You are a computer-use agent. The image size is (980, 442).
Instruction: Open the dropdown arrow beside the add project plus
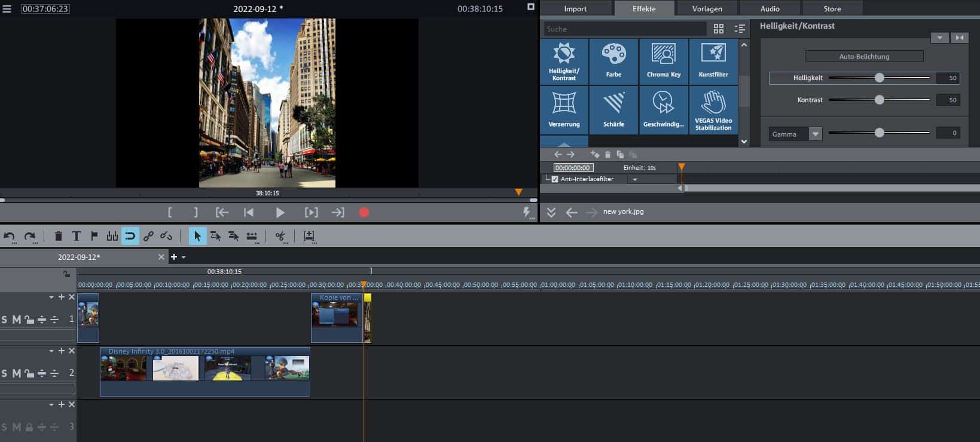tap(184, 257)
